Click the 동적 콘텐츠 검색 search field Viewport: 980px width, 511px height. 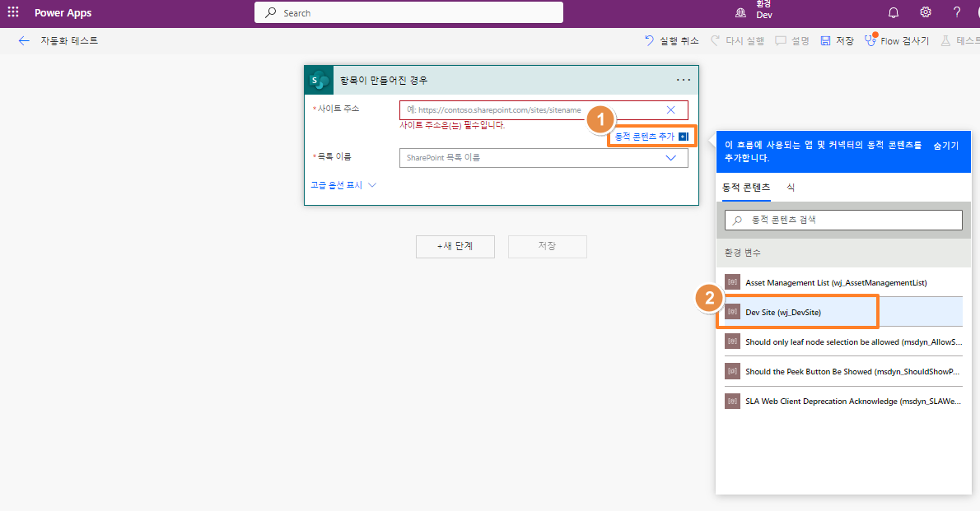coord(843,220)
